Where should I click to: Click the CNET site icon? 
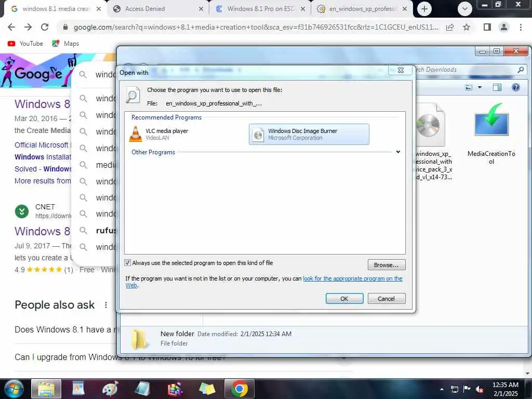tap(22, 211)
